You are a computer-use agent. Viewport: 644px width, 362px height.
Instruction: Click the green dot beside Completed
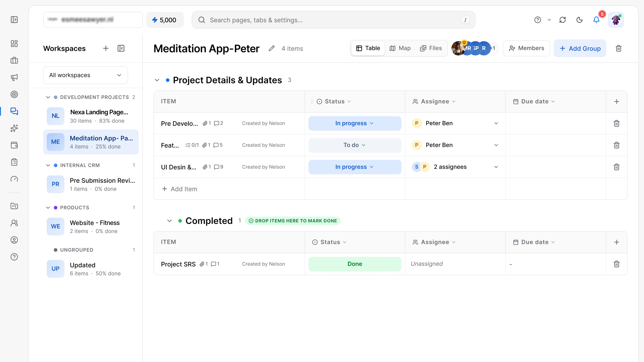180,221
